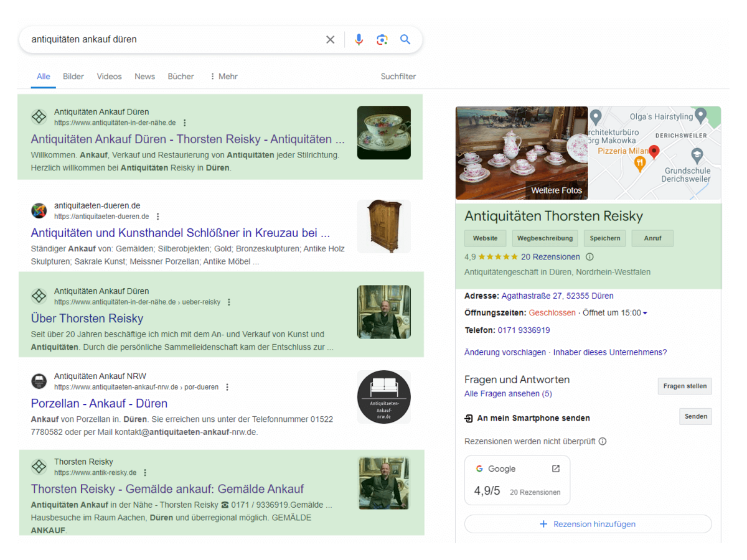
Task: Open three-dot menu beside por-dueren URL
Action: coord(227,387)
